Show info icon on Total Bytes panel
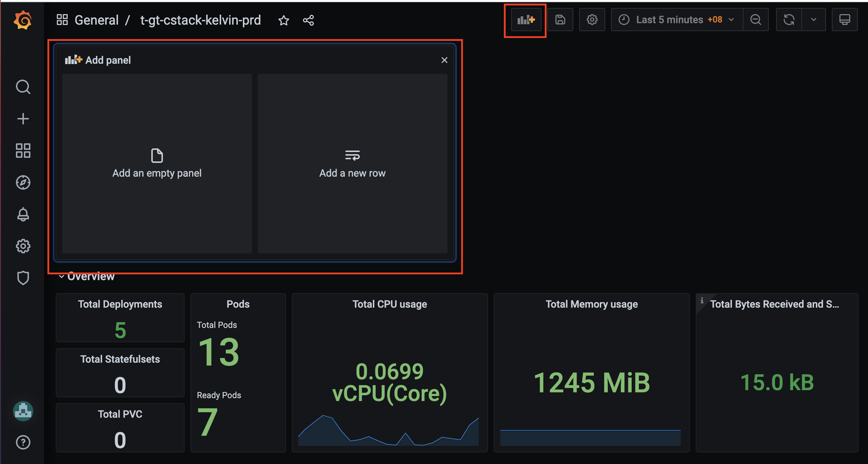 tap(702, 300)
